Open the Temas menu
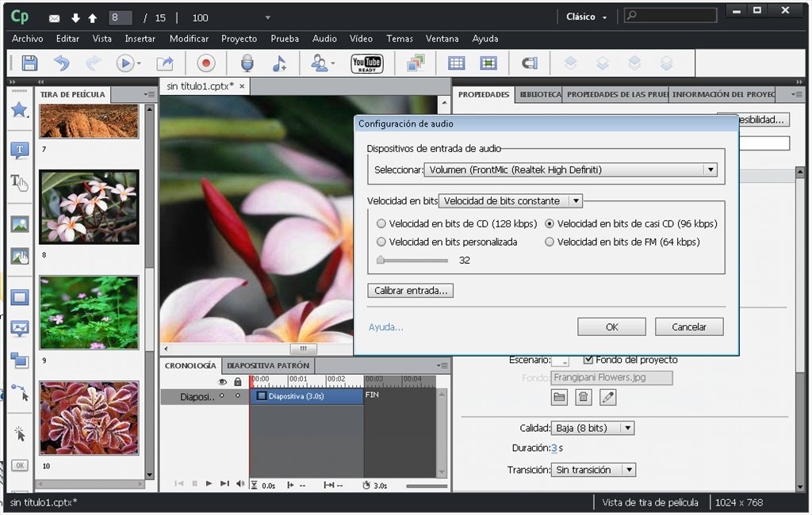This screenshot has width=812, height=515. pyautogui.click(x=400, y=39)
